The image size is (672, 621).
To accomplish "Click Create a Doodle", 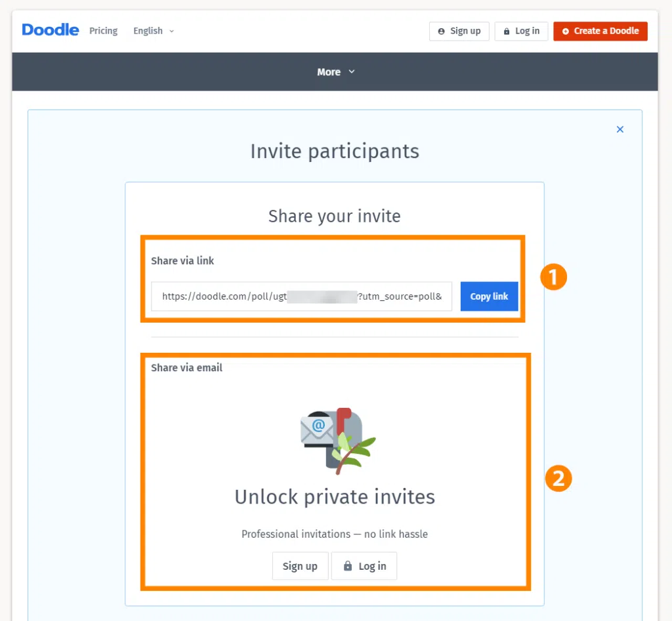I will pos(600,31).
